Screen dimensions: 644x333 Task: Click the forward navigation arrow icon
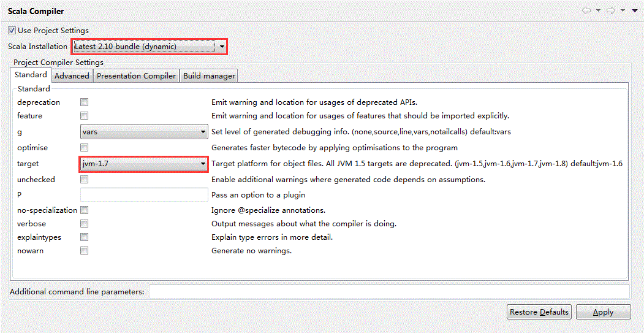point(611,10)
